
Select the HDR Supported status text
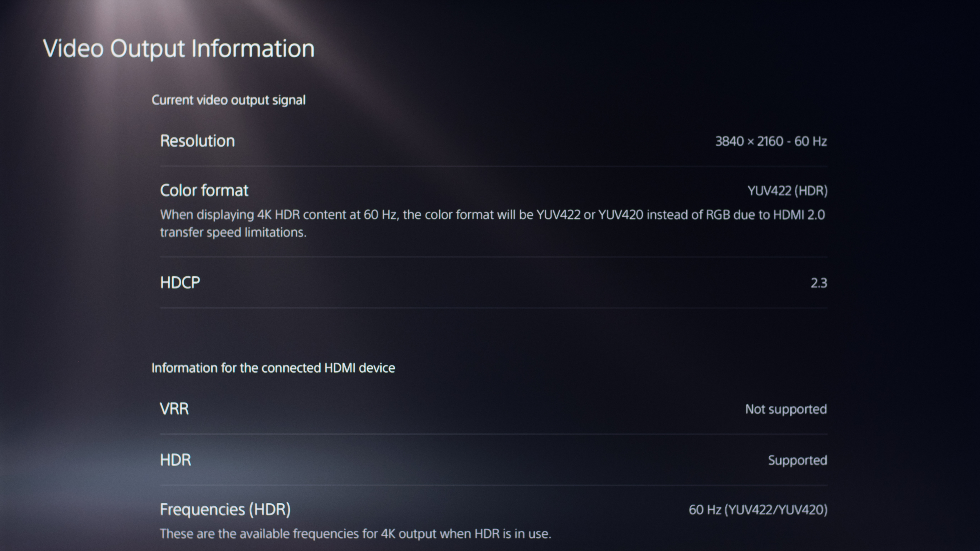(797, 461)
